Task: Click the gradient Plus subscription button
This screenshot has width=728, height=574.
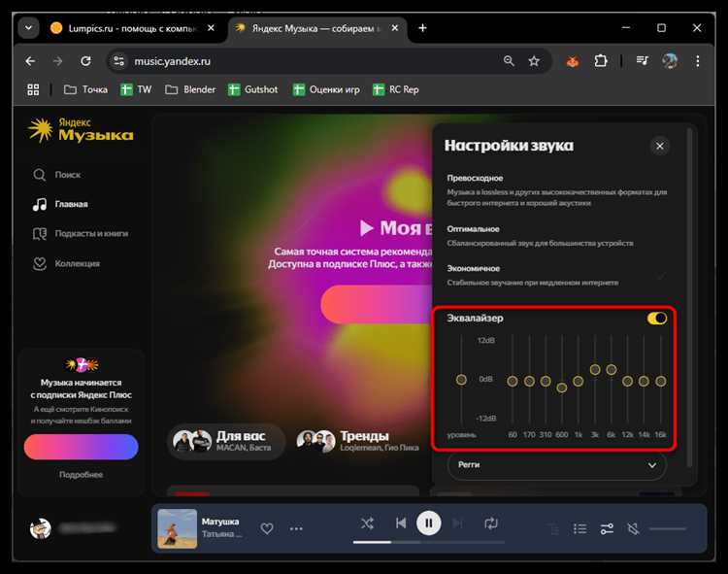Action: pyautogui.click(x=81, y=447)
